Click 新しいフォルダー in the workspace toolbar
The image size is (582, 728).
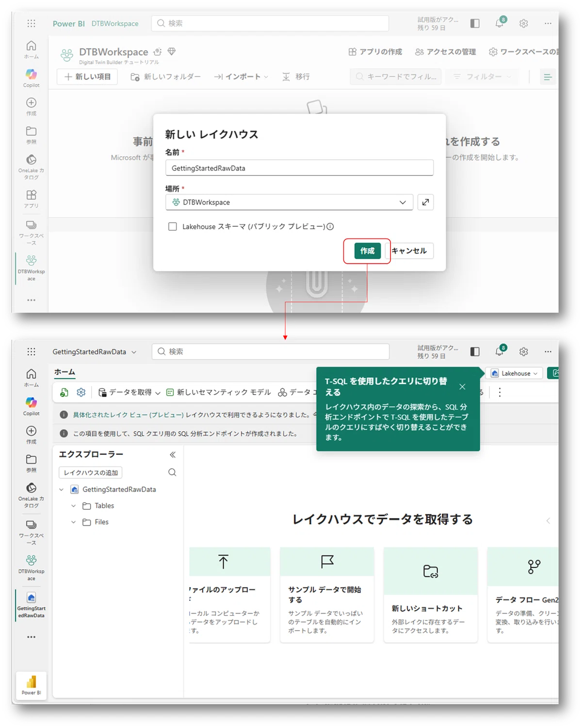165,77
